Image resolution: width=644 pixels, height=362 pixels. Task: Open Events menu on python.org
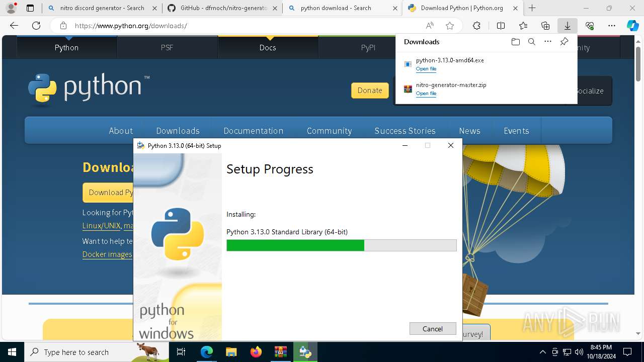coord(516,131)
